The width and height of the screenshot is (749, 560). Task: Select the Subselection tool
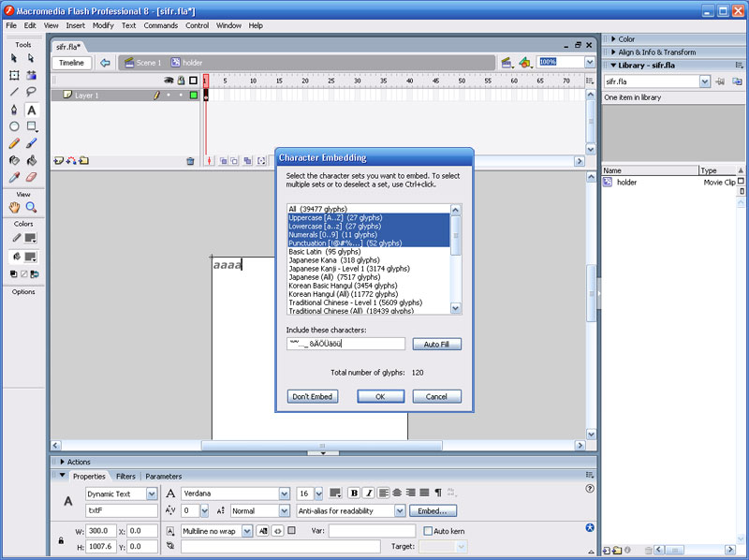coord(31,58)
